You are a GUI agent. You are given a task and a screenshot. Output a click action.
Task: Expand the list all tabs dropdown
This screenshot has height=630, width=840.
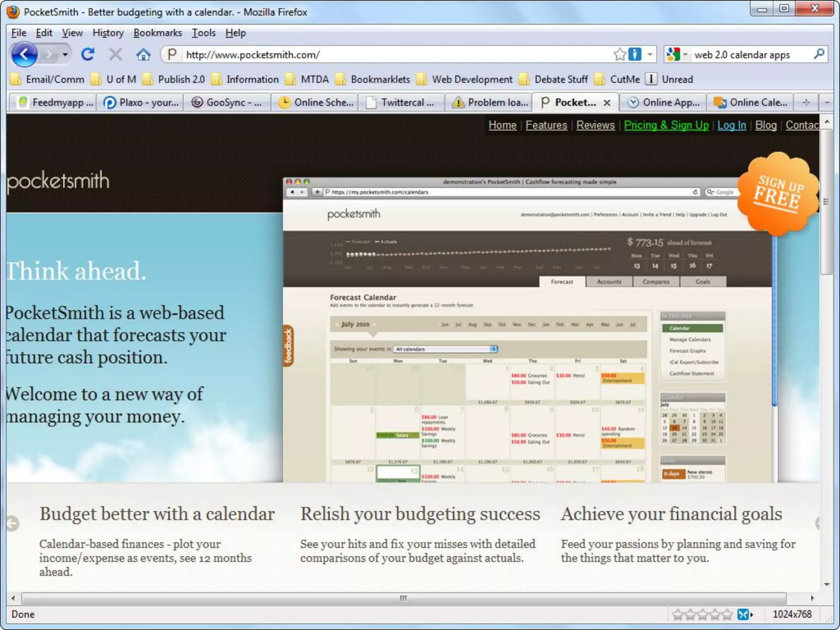(826, 102)
